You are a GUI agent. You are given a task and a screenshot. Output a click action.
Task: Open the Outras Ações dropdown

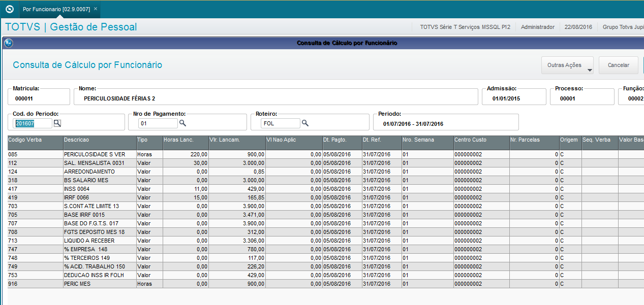(x=568, y=65)
